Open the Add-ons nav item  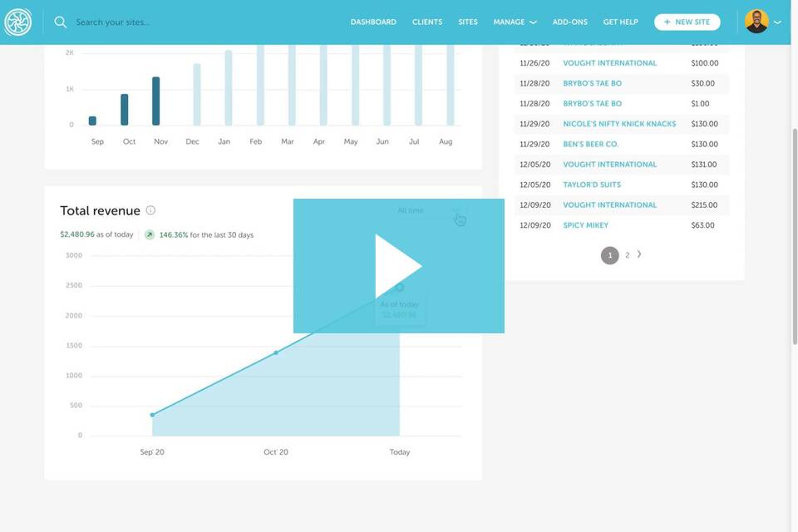[570, 22]
